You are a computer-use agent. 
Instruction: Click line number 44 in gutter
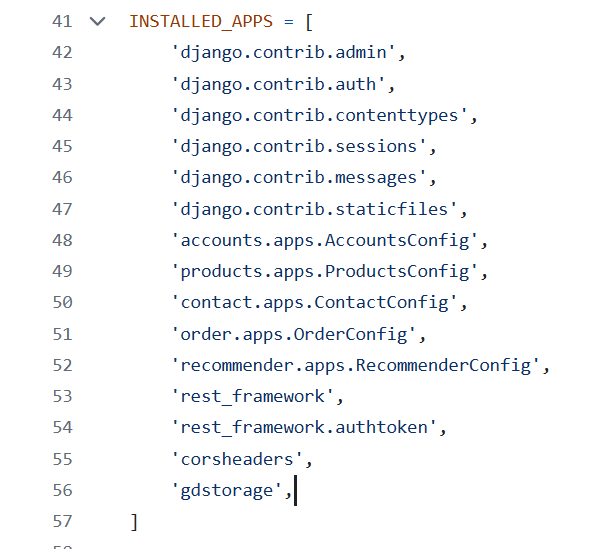(62, 116)
